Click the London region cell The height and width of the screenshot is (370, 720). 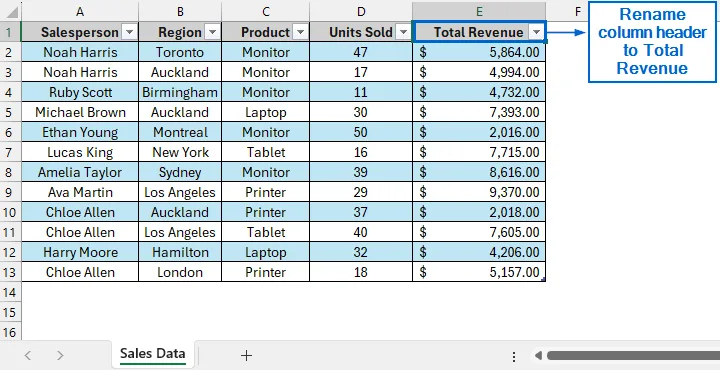(x=180, y=272)
